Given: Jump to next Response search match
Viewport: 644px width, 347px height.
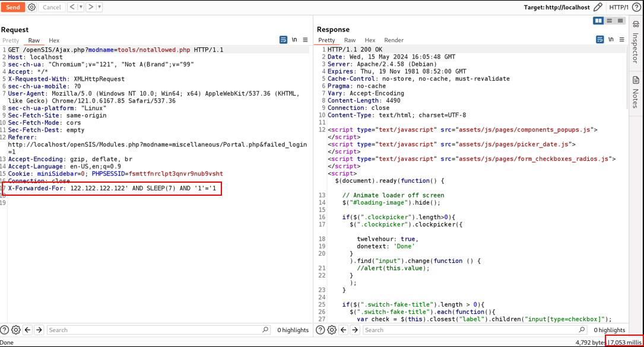Looking at the screenshot, I should pos(355,330).
